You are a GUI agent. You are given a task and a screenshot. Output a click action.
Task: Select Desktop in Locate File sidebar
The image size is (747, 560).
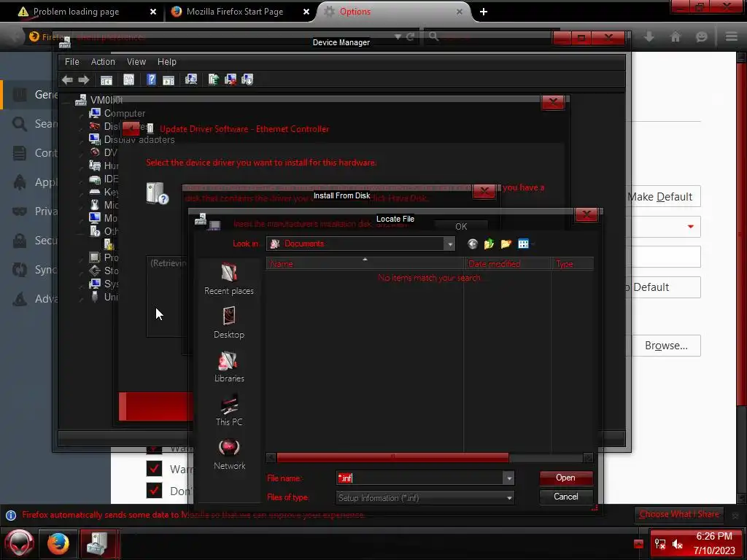click(x=229, y=322)
